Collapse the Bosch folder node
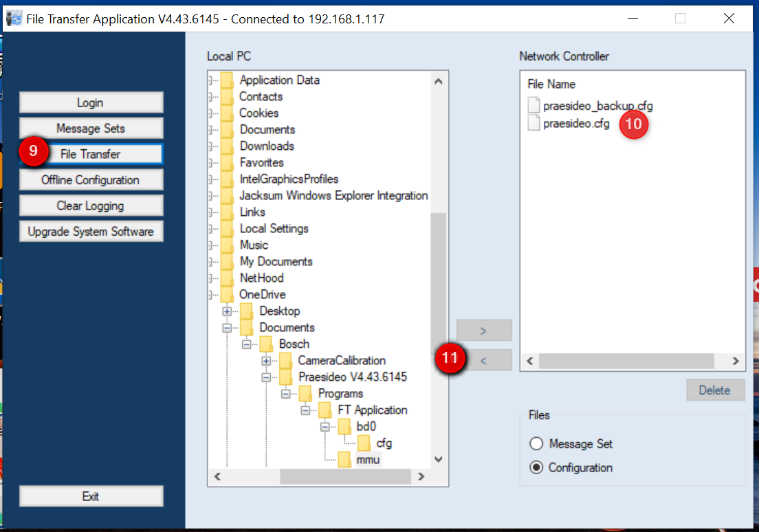The width and height of the screenshot is (759, 532). click(x=246, y=344)
